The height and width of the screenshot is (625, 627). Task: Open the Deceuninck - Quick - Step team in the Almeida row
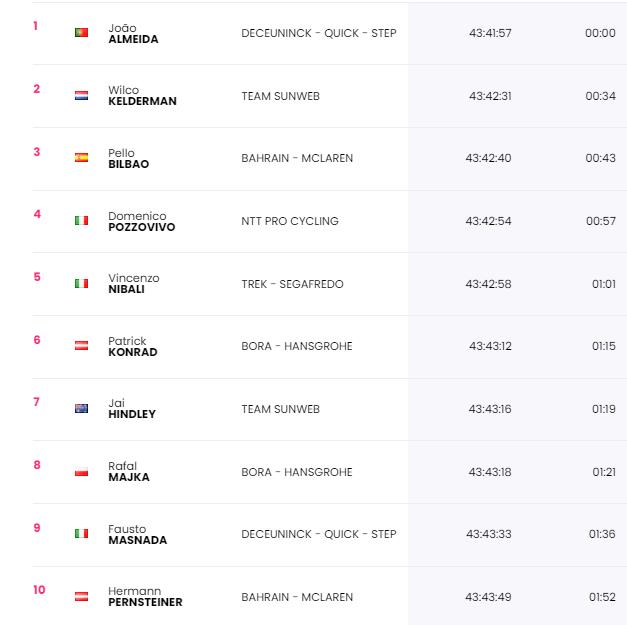pyautogui.click(x=319, y=33)
